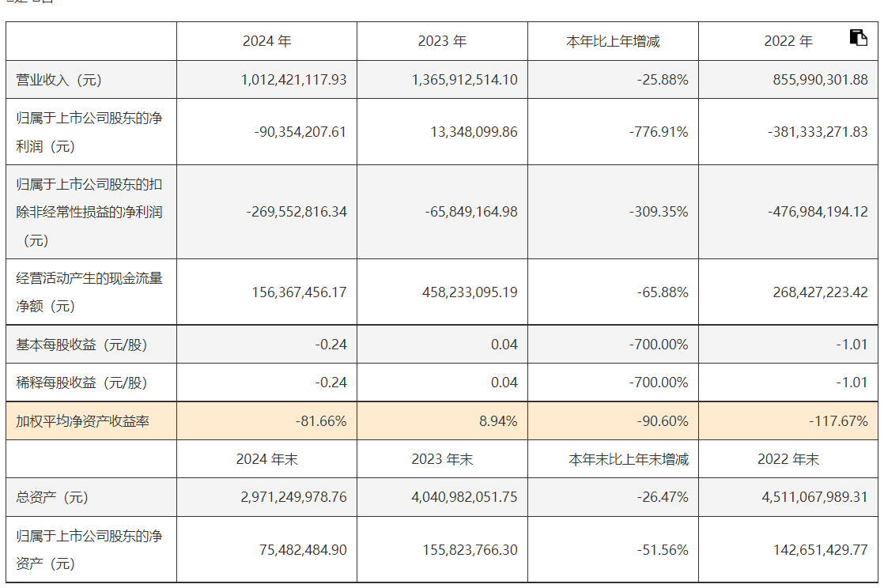Click the -25.88% revenue change cell

[x=663, y=80]
